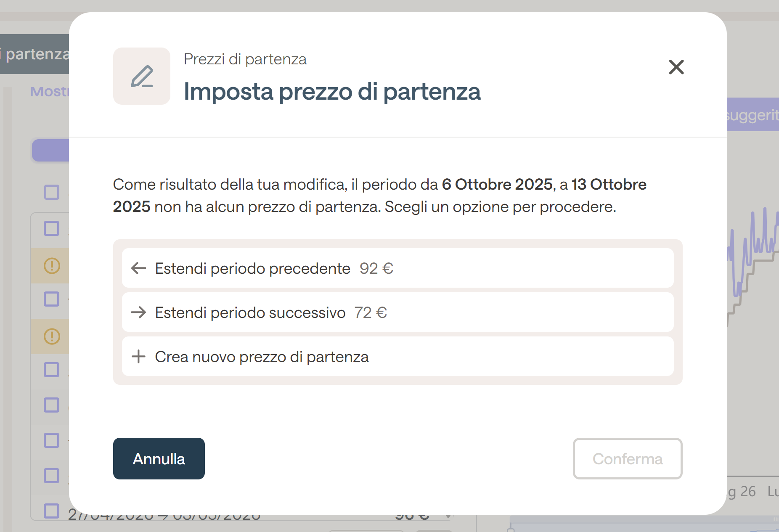The width and height of the screenshot is (779, 532).
Task: Tick the checkbox beside the 27/04/2026 row
Action: coord(52,511)
